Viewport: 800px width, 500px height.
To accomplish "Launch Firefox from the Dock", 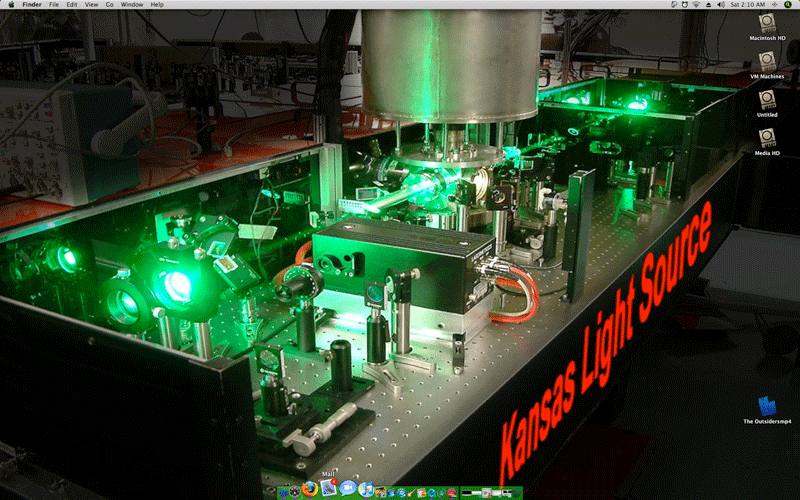I will pyautogui.click(x=310, y=489).
